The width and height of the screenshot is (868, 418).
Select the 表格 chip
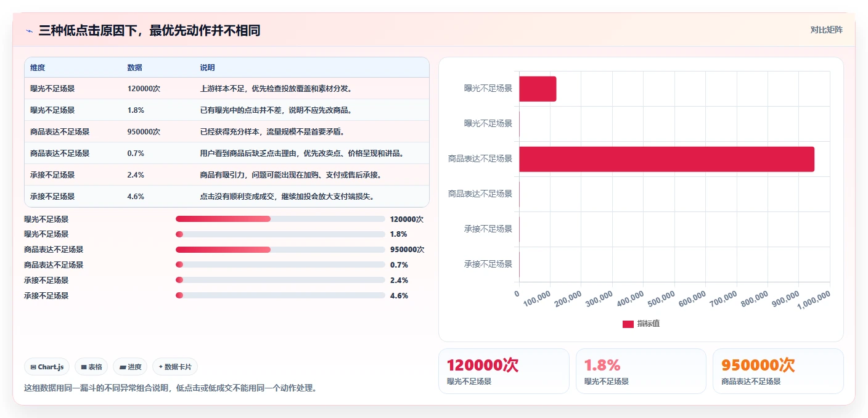click(91, 367)
